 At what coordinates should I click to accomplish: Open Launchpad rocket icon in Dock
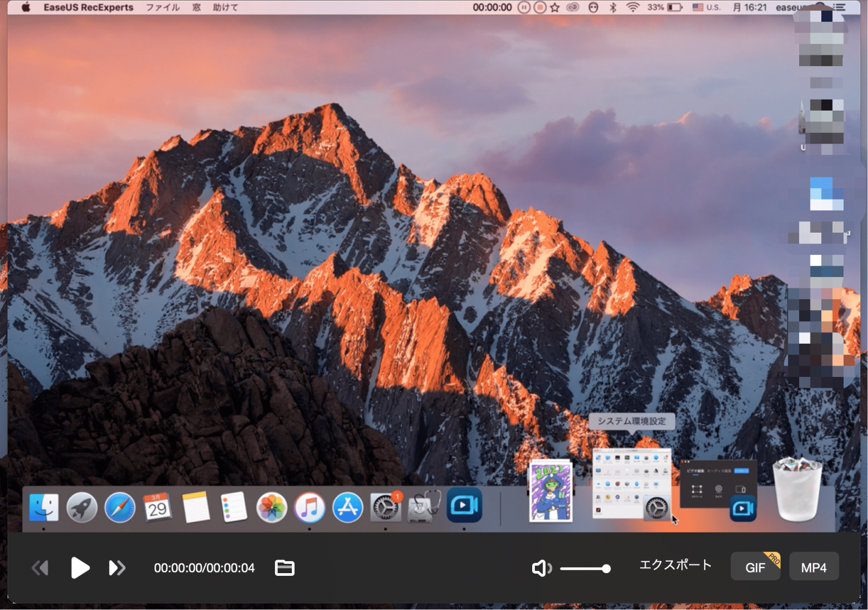pyautogui.click(x=81, y=508)
